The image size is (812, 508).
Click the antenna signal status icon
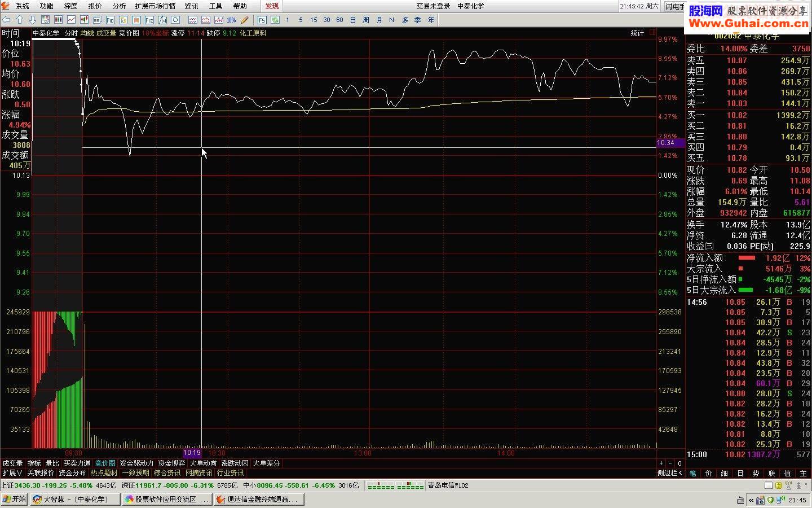click(x=788, y=485)
